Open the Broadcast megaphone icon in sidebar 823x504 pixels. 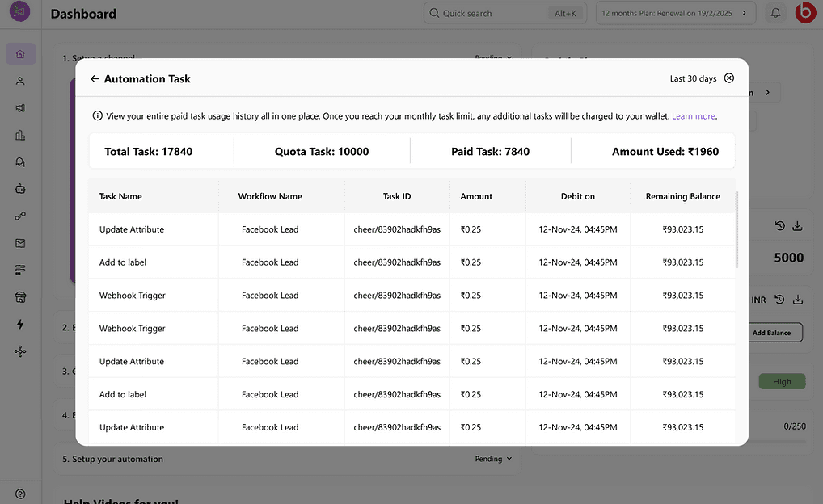[x=20, y=108]
